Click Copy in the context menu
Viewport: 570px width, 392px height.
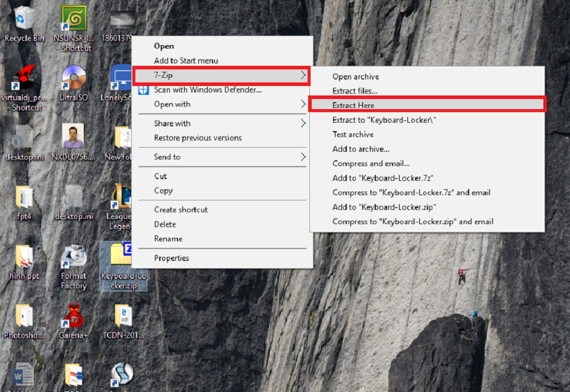[x=222, y=190]
